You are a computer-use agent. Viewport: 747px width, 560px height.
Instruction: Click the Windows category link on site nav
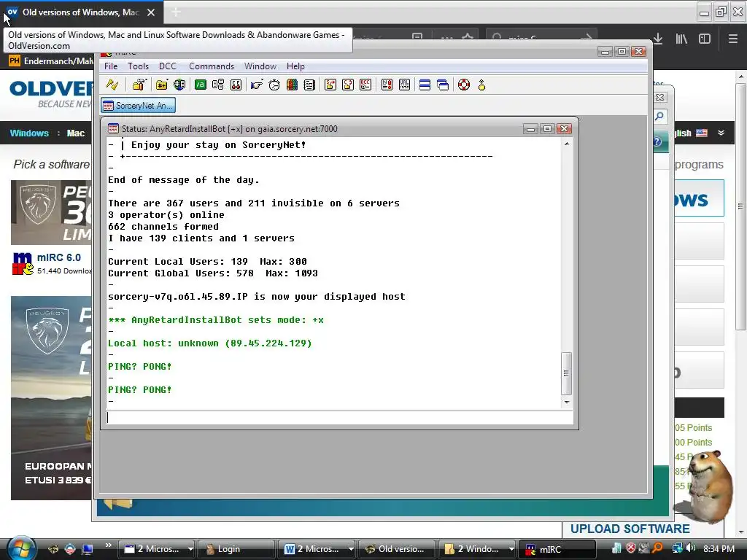point(29,133)
